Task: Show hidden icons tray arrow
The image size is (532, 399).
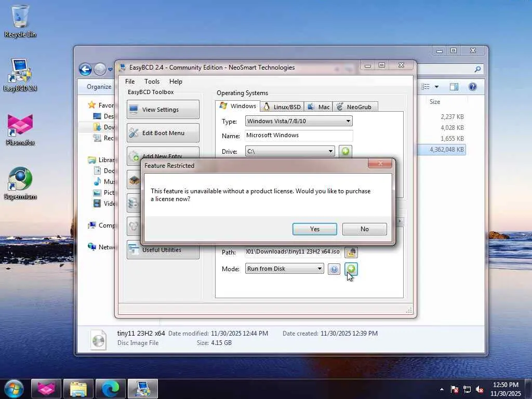Action: (442, 389)
